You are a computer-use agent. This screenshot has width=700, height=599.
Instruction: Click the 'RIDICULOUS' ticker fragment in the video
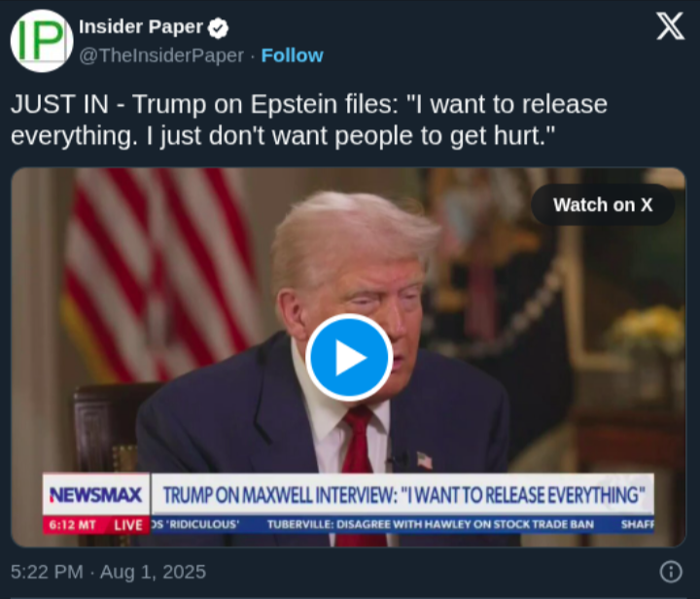[x=196, y=524]
